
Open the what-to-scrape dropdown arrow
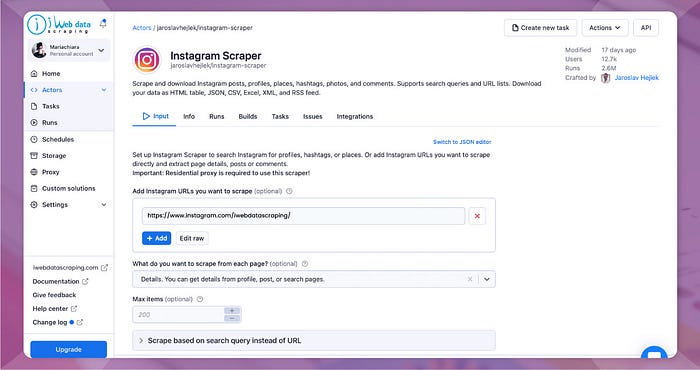pyautogui.click(x=487, y=279)
